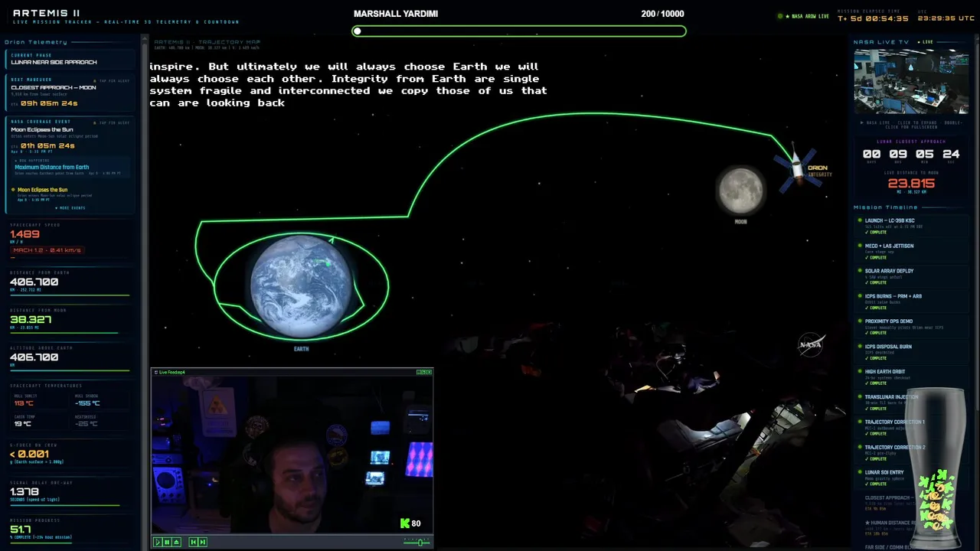Viewport: 980px width, 551px height.
Task: Click the Artemis II title logo
Action: click(46, 13)
